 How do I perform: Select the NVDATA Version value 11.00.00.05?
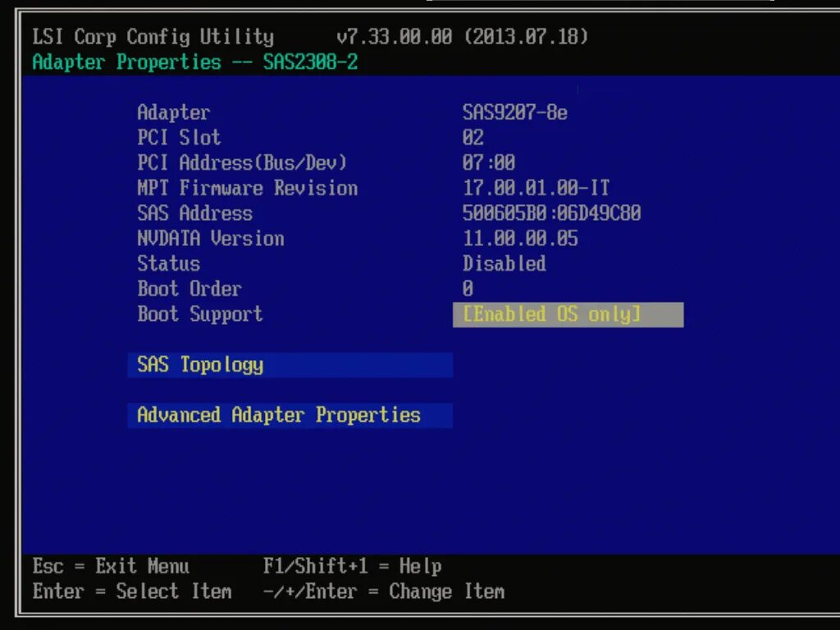point(520,239)
